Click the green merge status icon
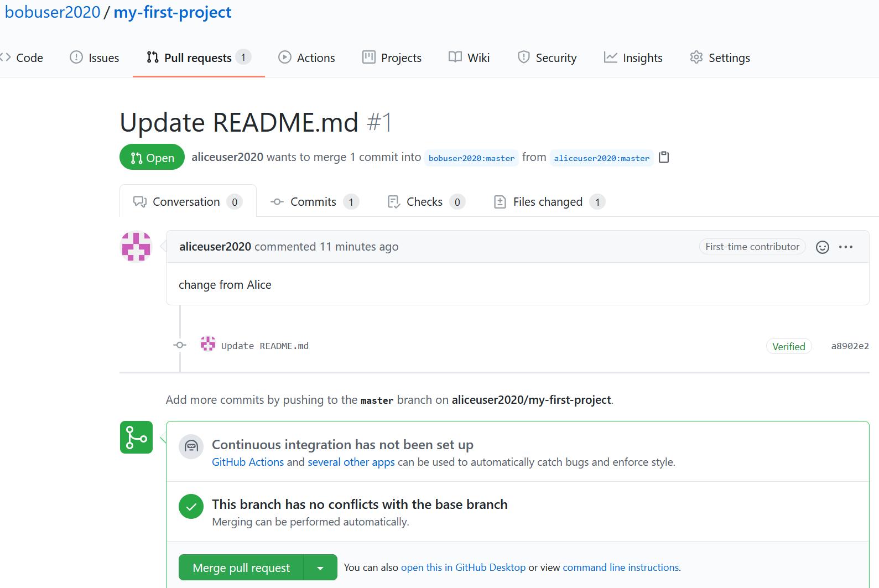 136,438
